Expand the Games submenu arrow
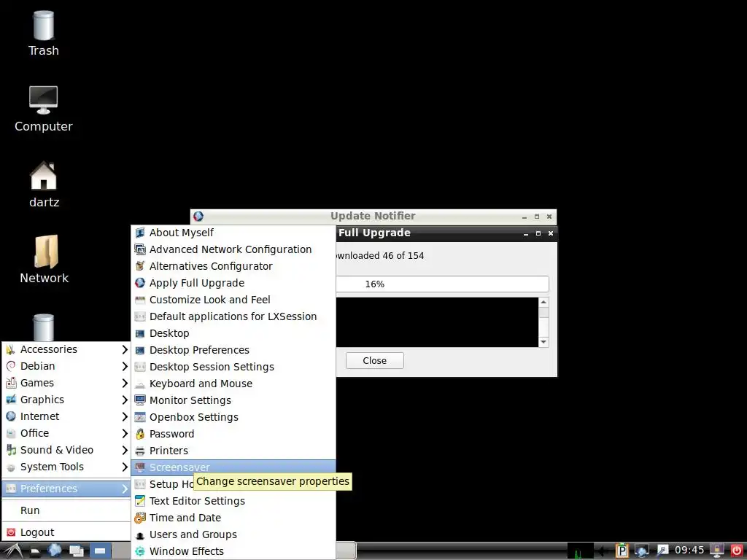Viewport: 747px width, 560px height. point(124,383)
